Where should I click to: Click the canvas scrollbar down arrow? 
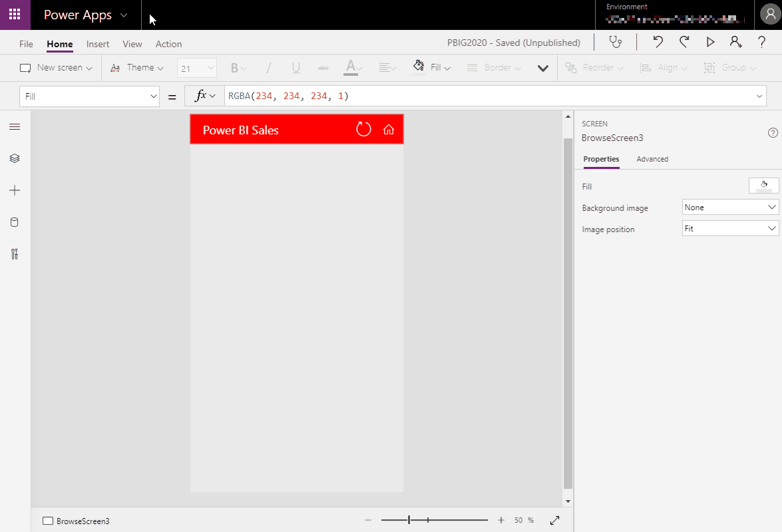pyautogui.click(x=568, y=501)
